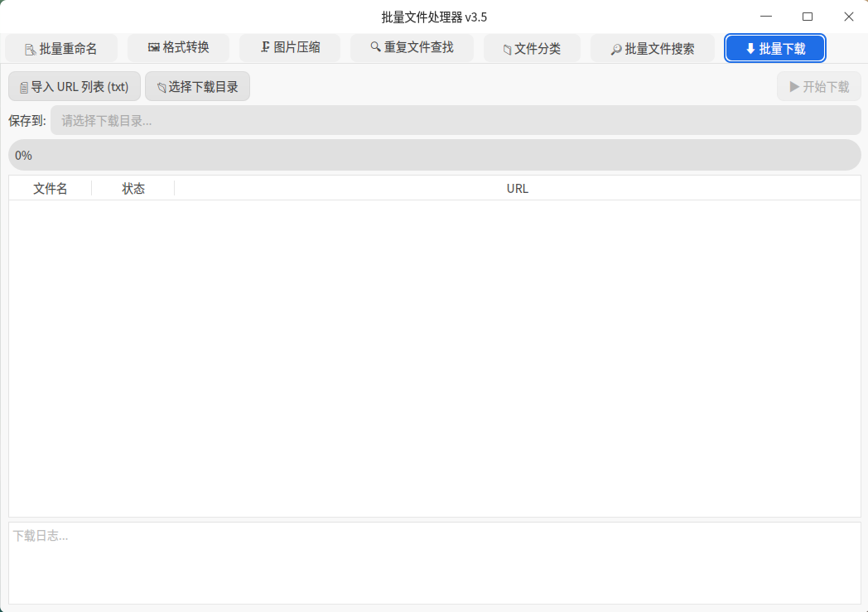Click the 0% download progress bar
Screen dimensions: 868x612
pyautogui.click(x=435, y=155)
